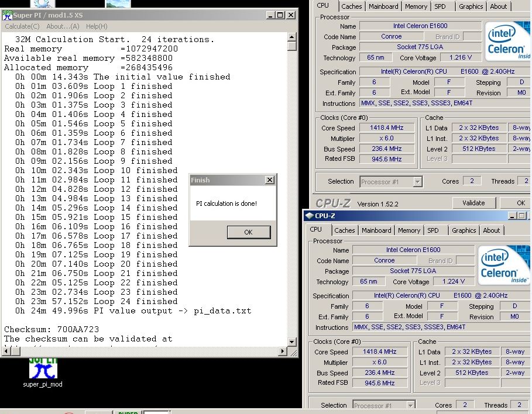Click Bus Speed 236.4 MHz field in lower CPU-Z
The height and width of the screenshot is (414, 532).
click(380, 372)
